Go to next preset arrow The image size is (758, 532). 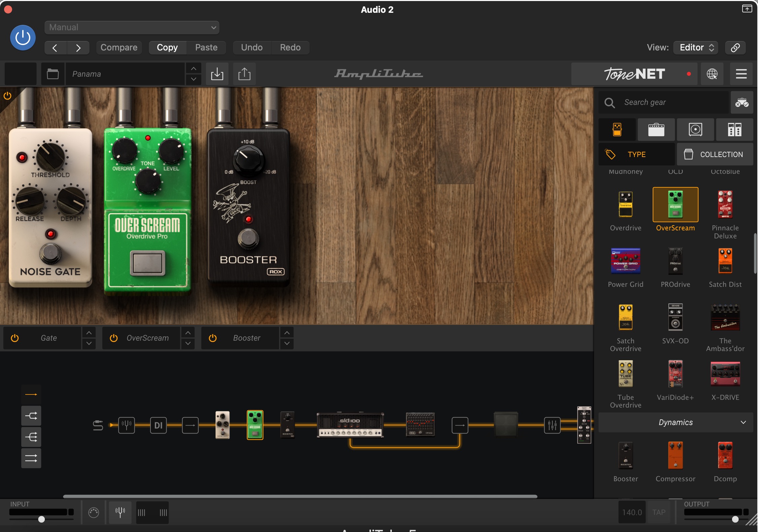78,47
